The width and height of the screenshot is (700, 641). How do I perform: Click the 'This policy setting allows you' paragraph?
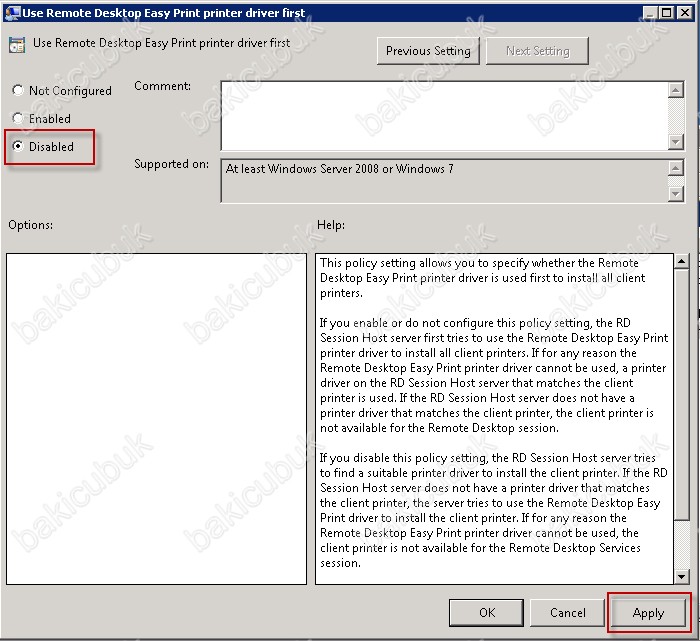(482, 278)
